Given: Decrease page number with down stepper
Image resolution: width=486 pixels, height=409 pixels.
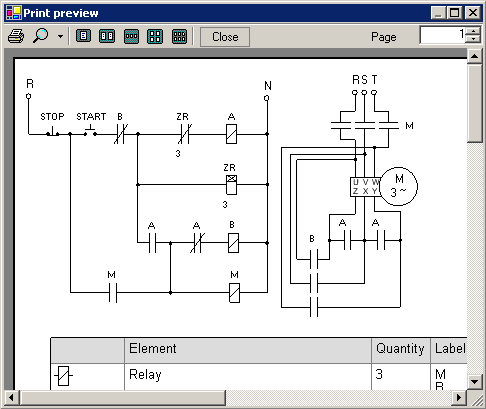Looking at the screenshot, I should coord(474,39).
